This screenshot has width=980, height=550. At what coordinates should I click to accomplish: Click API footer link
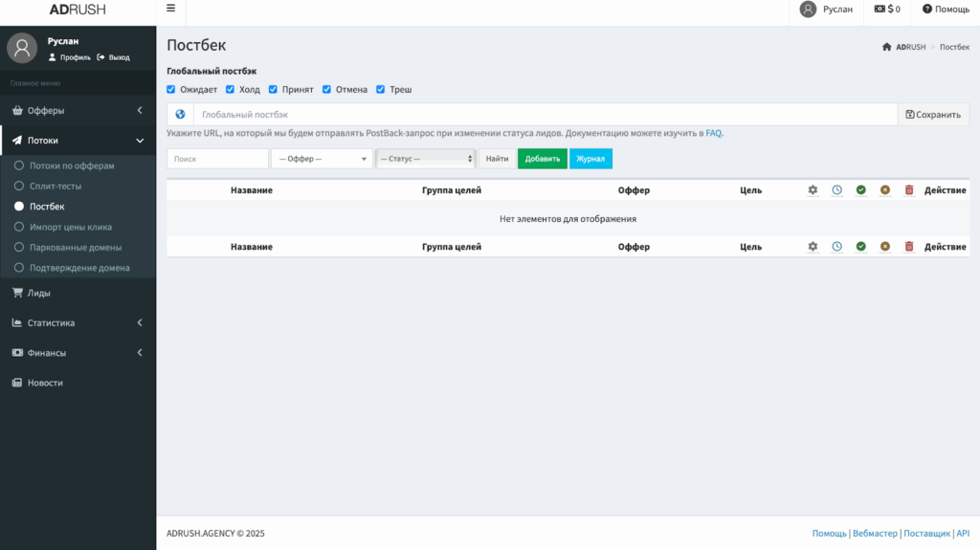(x=963, y=533)
